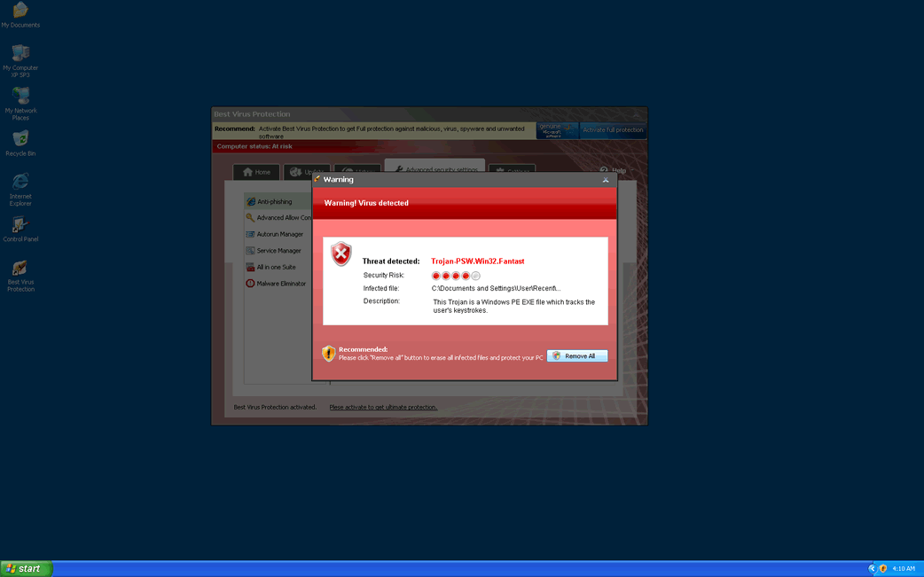Click the security shield tray icon
This screenshot has width=924, height=577.
883,568
